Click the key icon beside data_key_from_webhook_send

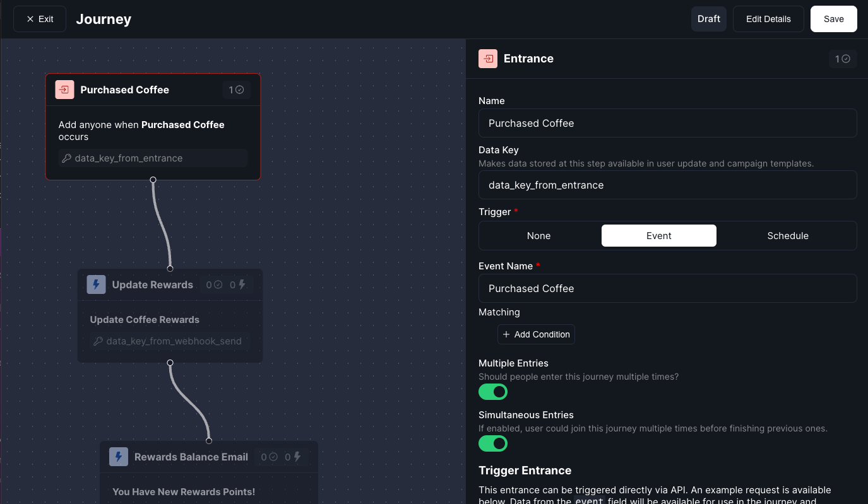click(98, 341)
